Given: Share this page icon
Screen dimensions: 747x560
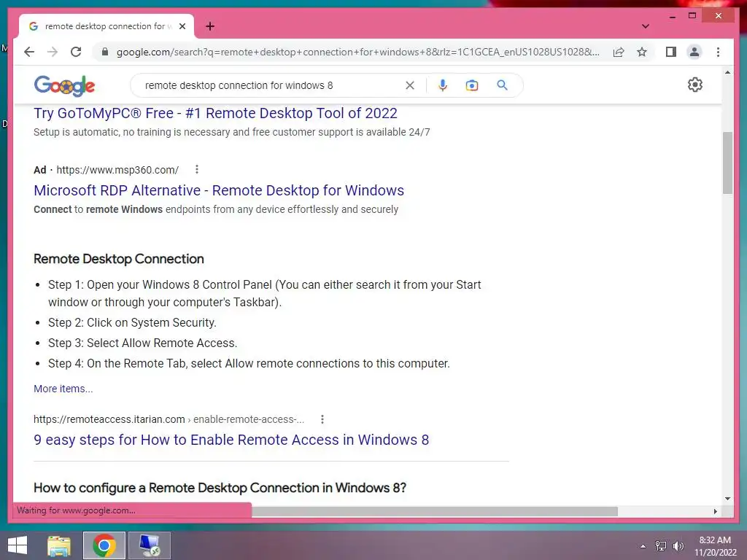Looking at the screenshot, I should [619, 52].
